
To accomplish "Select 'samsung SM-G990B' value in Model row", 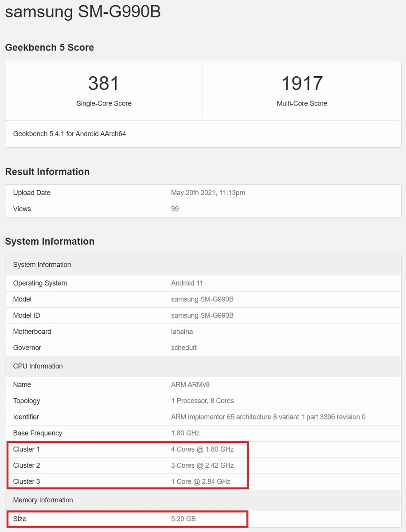I will pos(202,299).
